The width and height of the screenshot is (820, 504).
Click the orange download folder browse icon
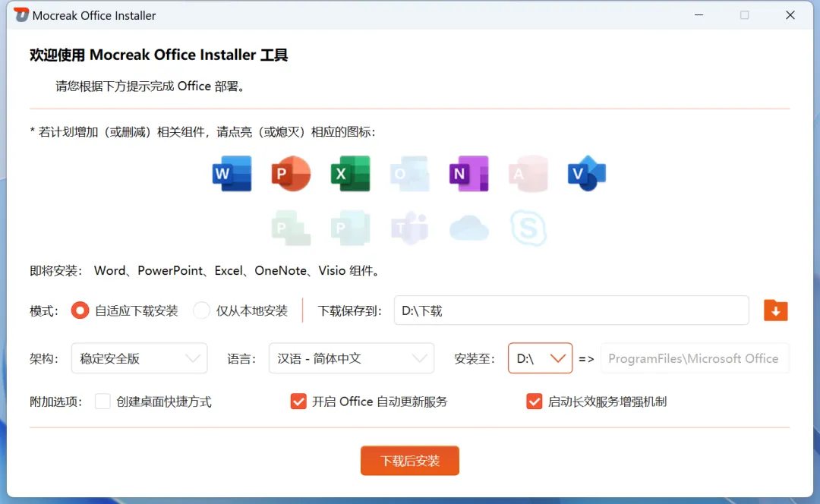pos(775,310)
